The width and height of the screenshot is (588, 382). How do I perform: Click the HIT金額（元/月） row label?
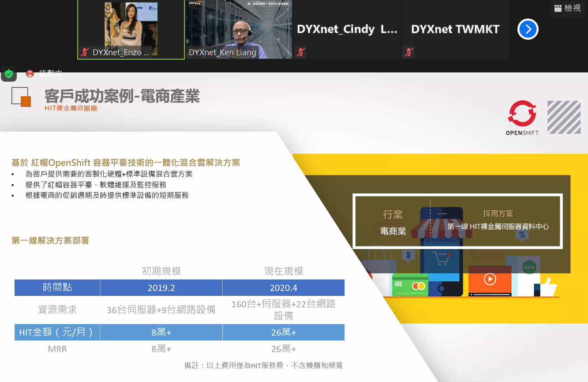click(x=57, y=333)
